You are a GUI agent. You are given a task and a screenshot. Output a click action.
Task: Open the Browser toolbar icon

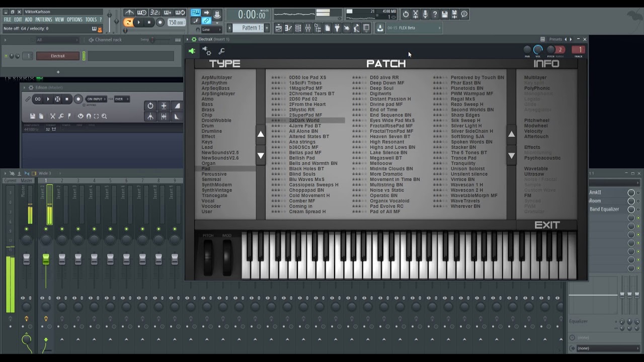click(x=317, y=28)
